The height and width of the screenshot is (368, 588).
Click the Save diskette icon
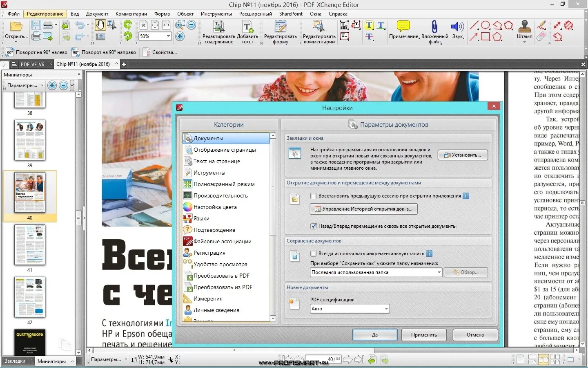tap(36, 25)
